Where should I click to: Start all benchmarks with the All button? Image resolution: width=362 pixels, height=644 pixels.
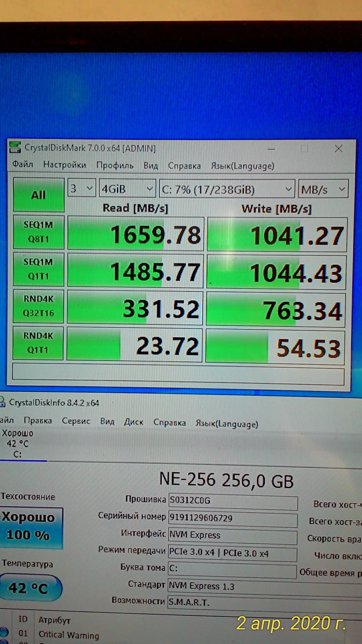click(38, 195)
